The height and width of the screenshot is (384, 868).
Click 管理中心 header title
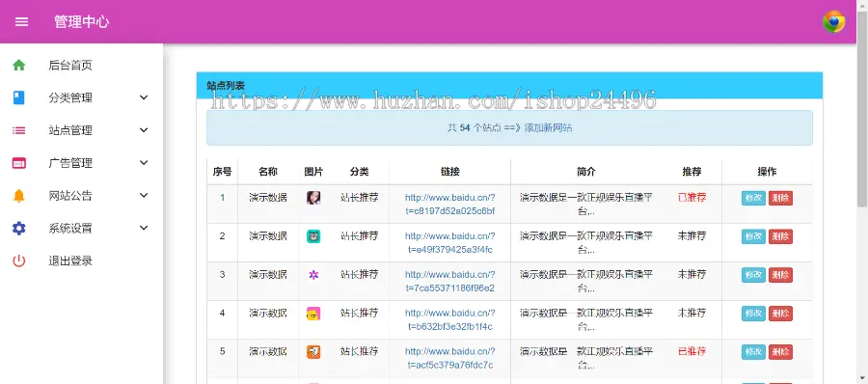[81, 21]
